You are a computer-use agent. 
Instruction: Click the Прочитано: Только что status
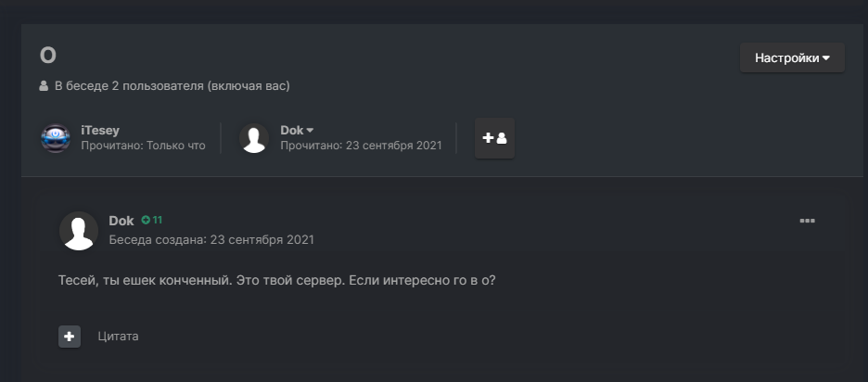click(x=144, y=146)
